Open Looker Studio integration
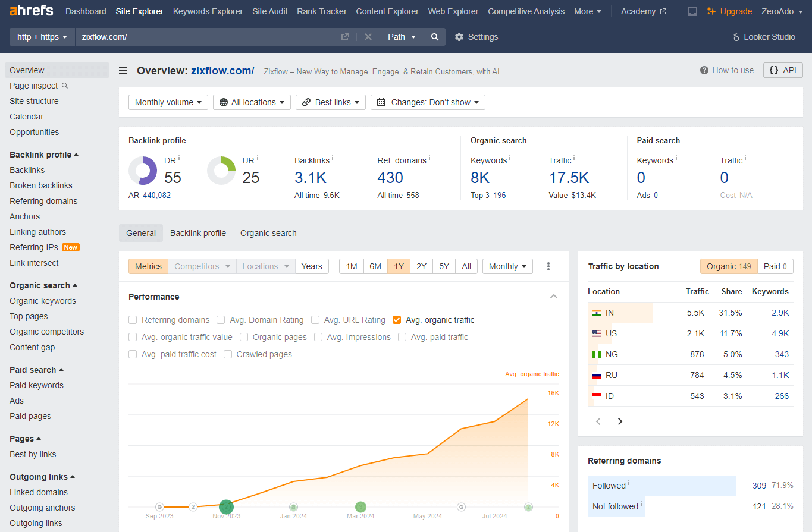Image resolution: width=812 pixels, height=532 pixels. tap(764, 37)
